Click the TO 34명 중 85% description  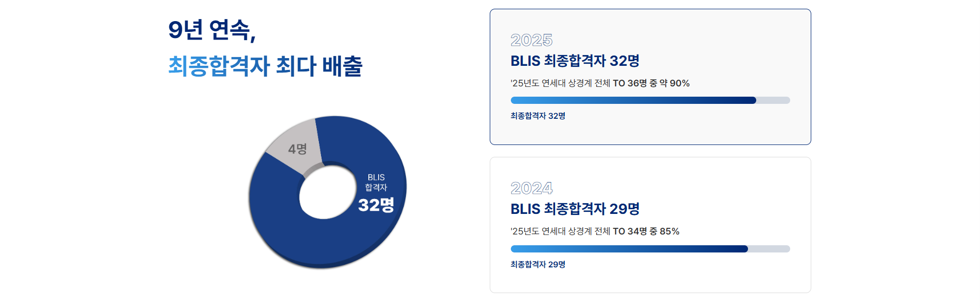[595, 231]
